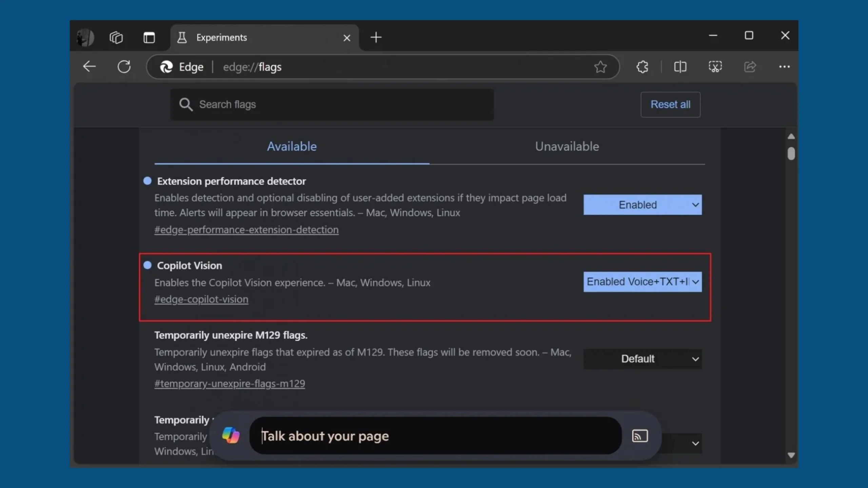Open M129 flags Default dropdown
The image size is (868, 488).
(x=643, y=359)
